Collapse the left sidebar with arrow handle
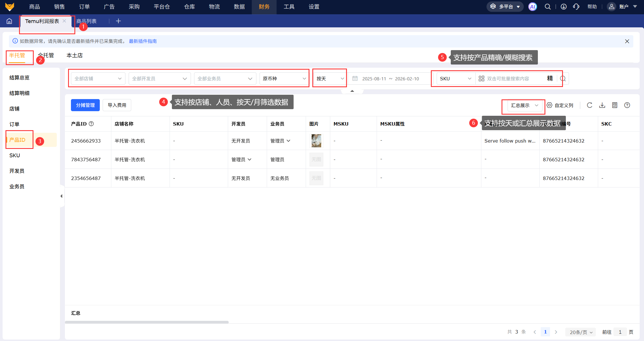This screenshot has height=341, width=644. point(61,196)
